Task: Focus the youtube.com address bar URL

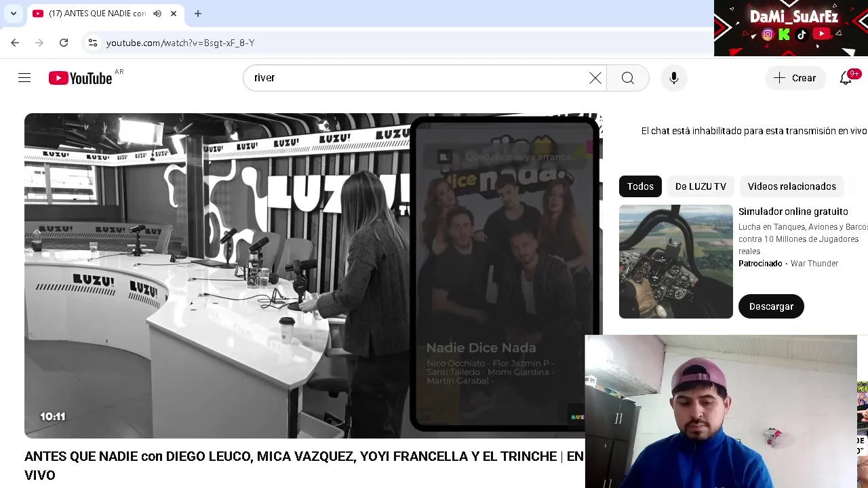Action: point(180,43)
